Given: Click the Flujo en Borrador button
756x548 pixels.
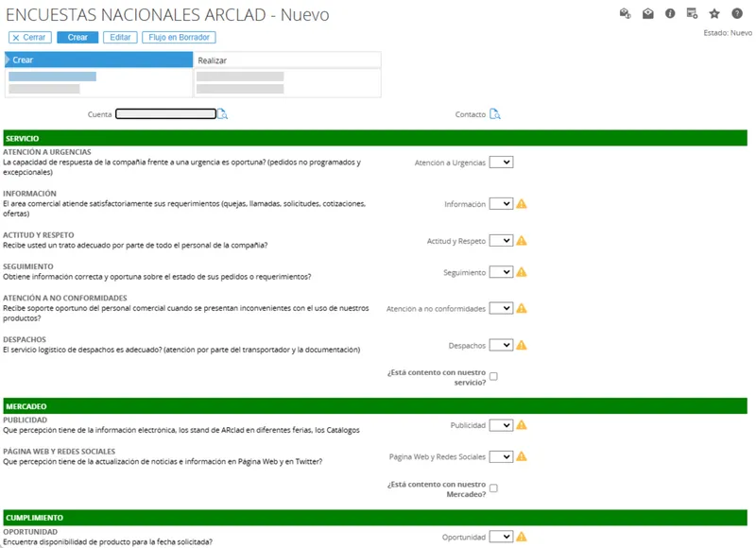Looking at the screenshot, I should pos(179,37).
